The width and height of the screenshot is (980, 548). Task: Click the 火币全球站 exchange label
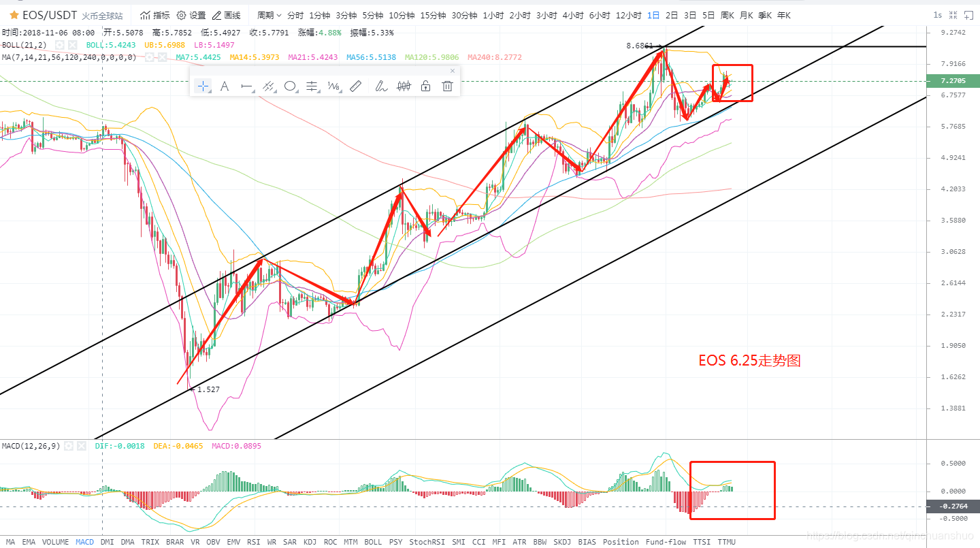tap(102, 16)
